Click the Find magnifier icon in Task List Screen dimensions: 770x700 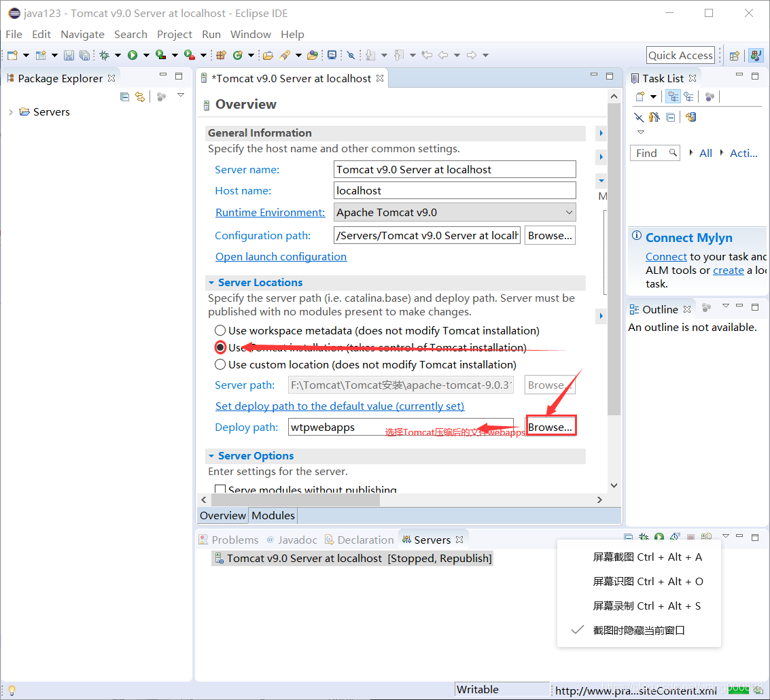tap(673, 153)
